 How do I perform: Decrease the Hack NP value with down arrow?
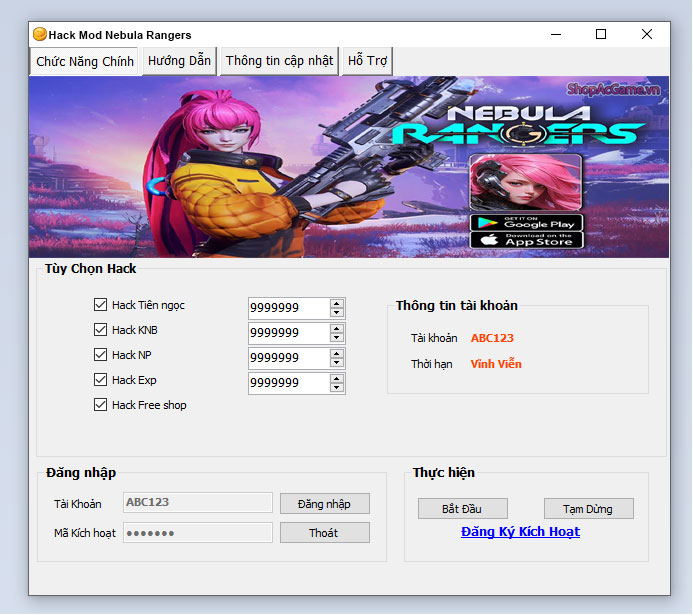tap(337, 362)
